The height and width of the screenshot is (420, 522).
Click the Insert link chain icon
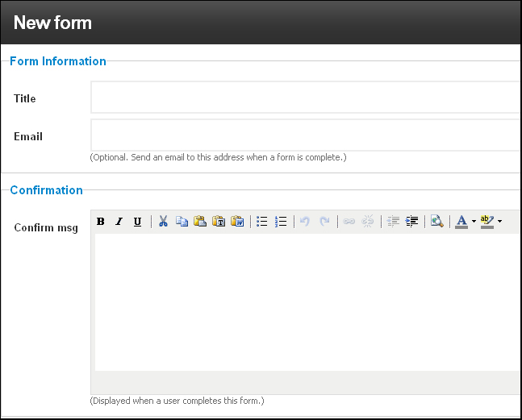349,221
